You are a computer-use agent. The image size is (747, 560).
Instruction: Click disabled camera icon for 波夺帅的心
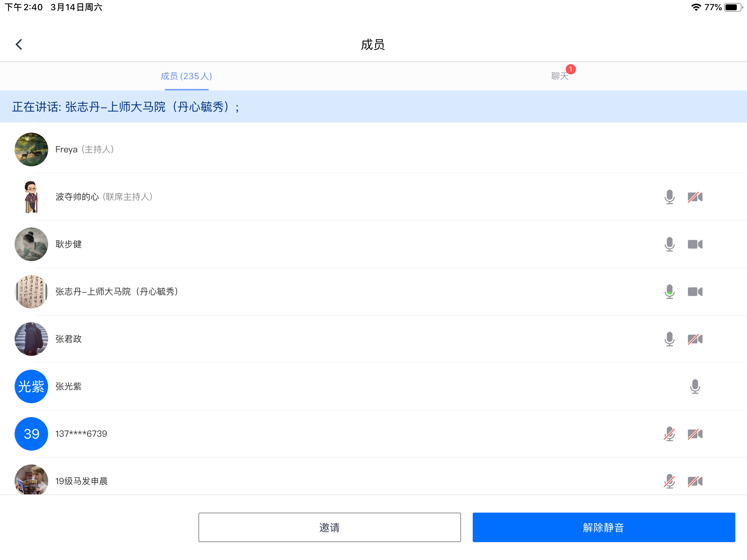(695, 197)
